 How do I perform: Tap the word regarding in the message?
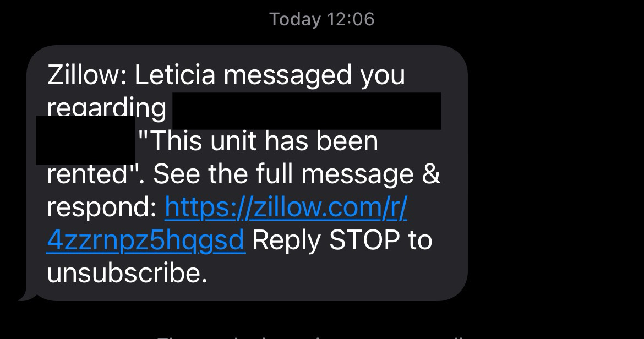coord(106,108)
